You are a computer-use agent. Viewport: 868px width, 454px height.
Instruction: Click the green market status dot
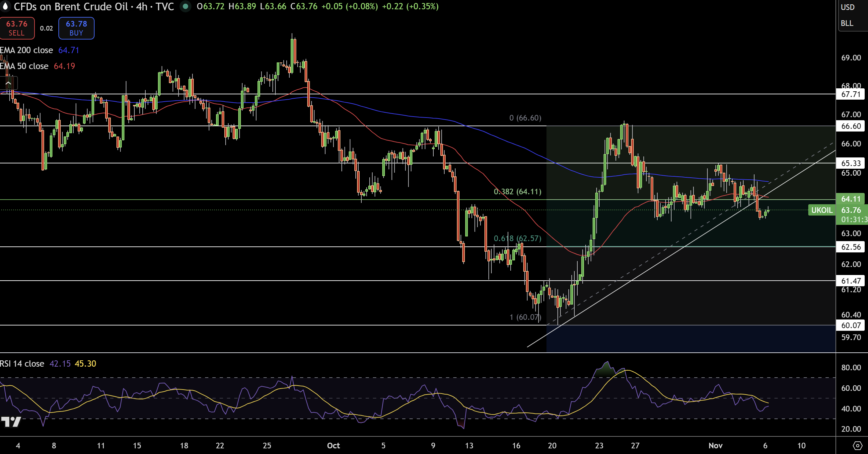click(185, 6)
